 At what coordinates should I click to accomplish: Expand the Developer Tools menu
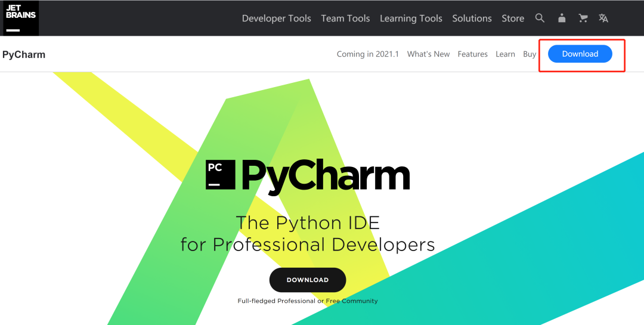point(276,18)
